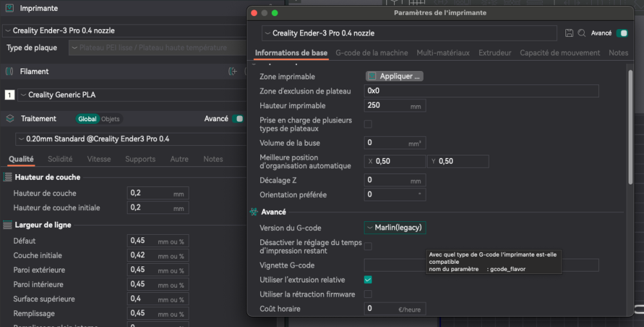Expand the Creality Generic PLA filament dropdown
Image resolution: width=644 pixels, height=327 pixels.
pos(122,95)
